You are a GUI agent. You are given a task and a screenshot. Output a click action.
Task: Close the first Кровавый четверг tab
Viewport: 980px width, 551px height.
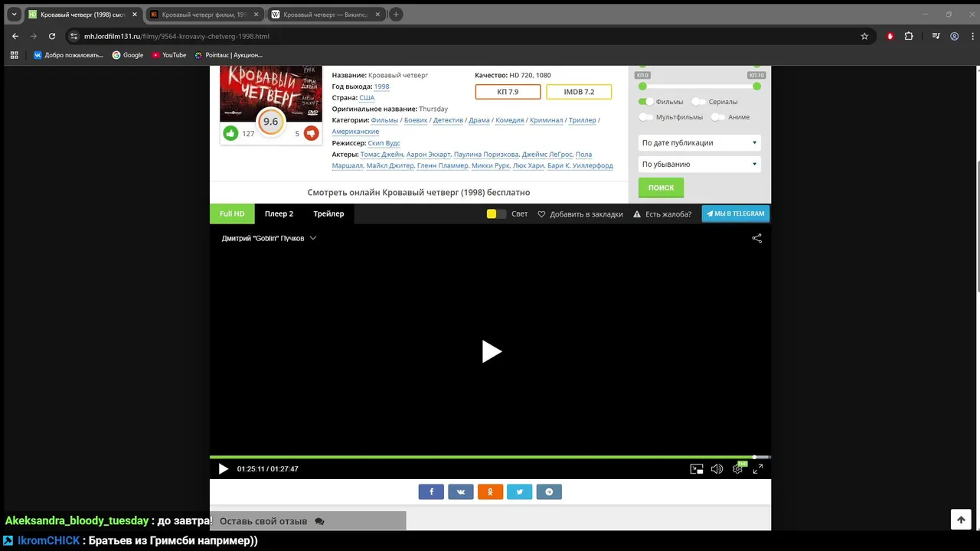135,14
